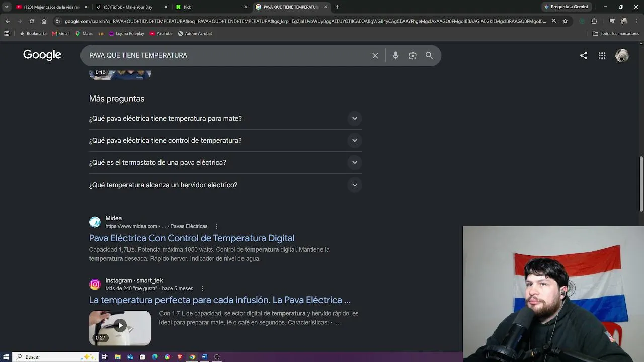
Task: Open 'La temperatura perfecta para cada infusión' result
Action: [220, 300]
